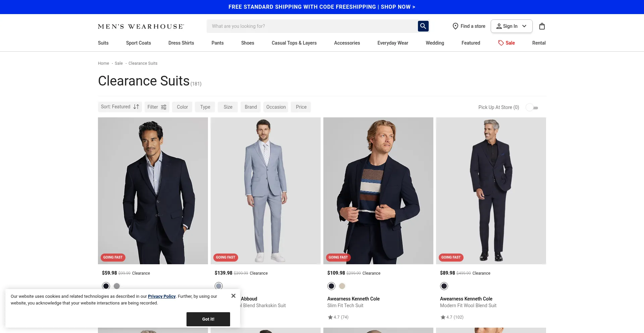Open the Dress Shirts menu
This screenshot has width=644, height=333.
(x=181, y=43)
